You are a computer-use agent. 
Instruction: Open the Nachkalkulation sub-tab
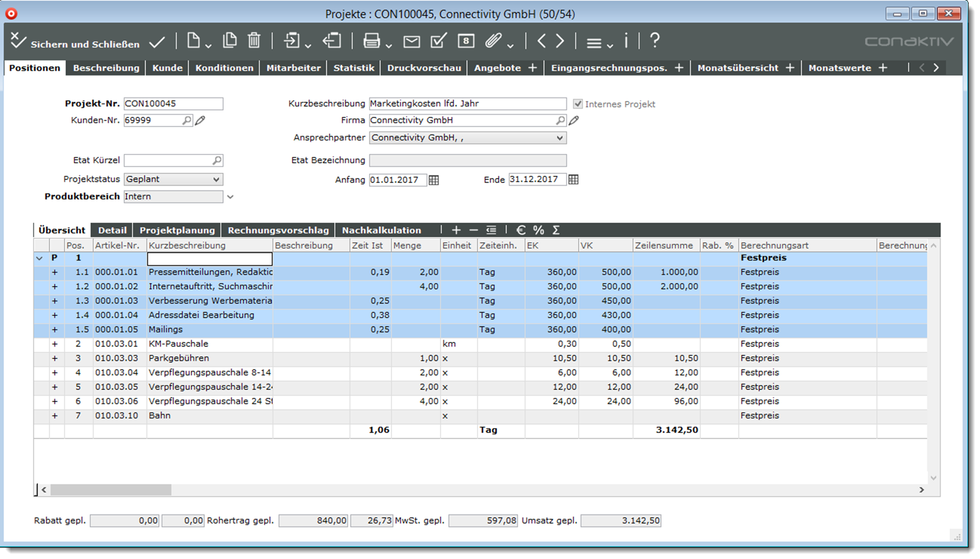381,230
